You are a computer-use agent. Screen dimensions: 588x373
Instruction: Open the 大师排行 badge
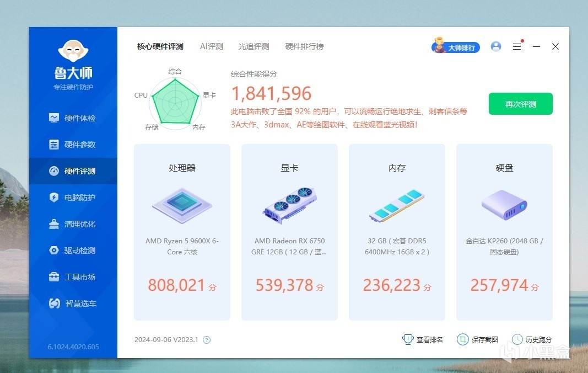[456, 46]
